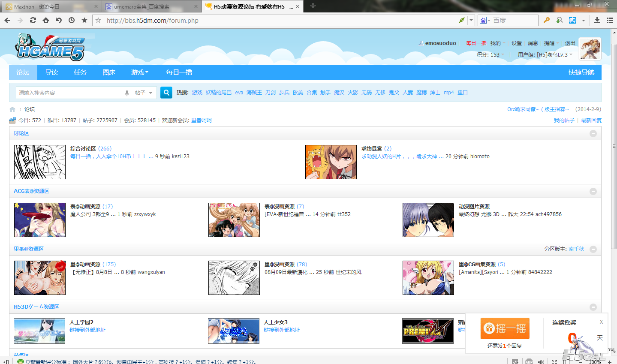Screen dimensions: 617x364
Task: Open the emosuoduo user profile link
Action: (440, 43)
